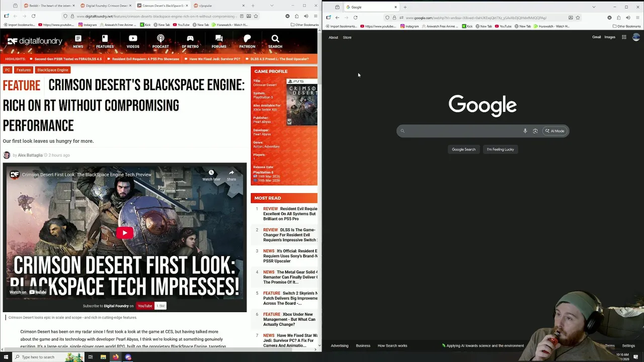The image size is (644, 362).
Task: Open the Windows Start menu
Action: [6, 357]
